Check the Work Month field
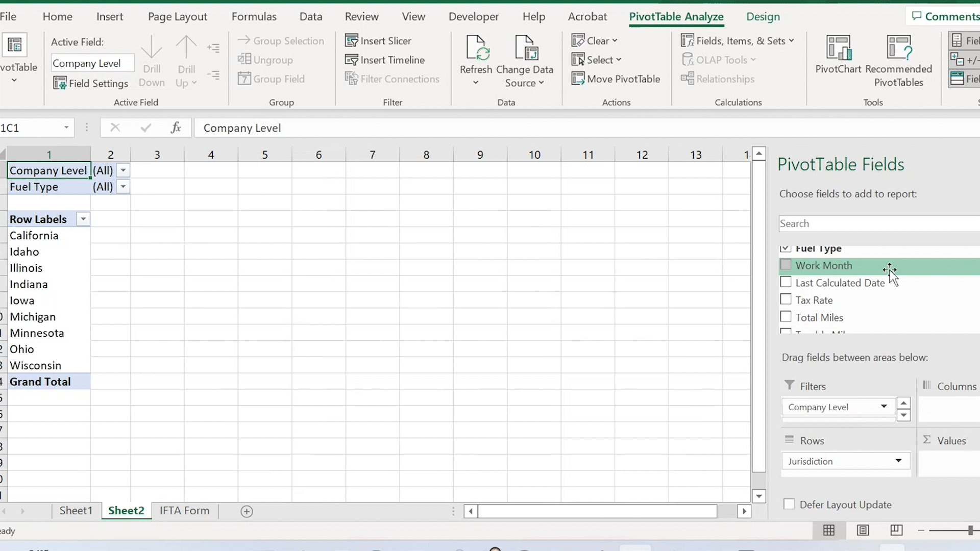980x551 pixels. point(786,265)
